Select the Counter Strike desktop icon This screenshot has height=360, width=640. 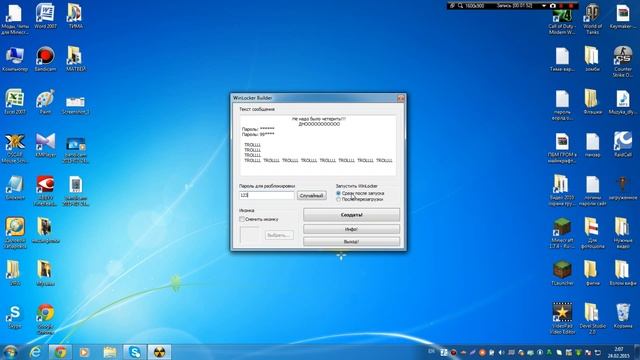tap(622, 61)
